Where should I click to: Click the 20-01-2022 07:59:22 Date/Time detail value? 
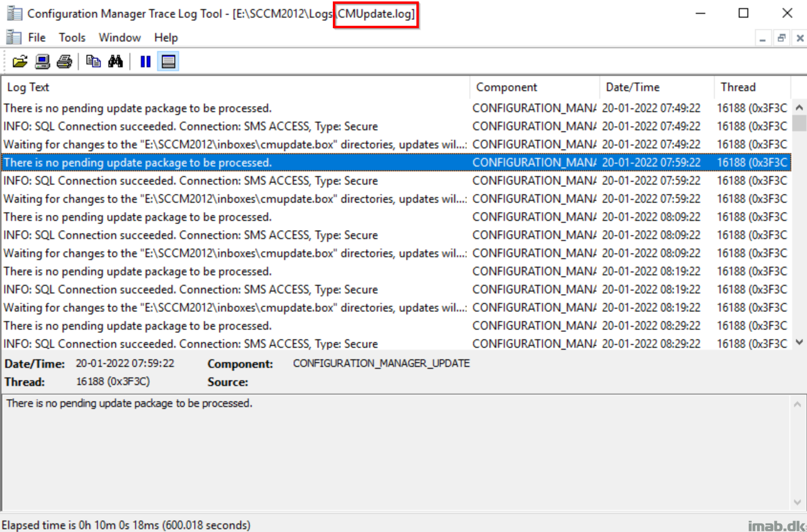pyautogui.click(x=125, y=364)
